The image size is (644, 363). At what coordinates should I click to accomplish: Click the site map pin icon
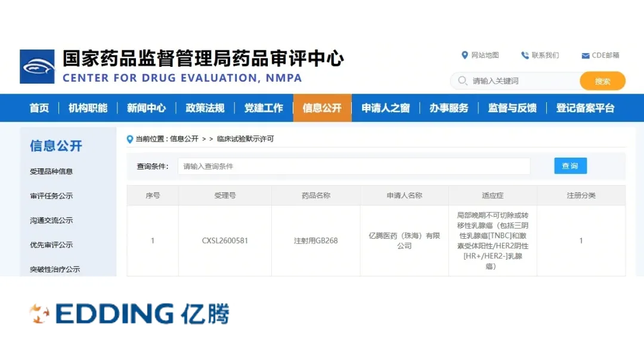[465, 55]
